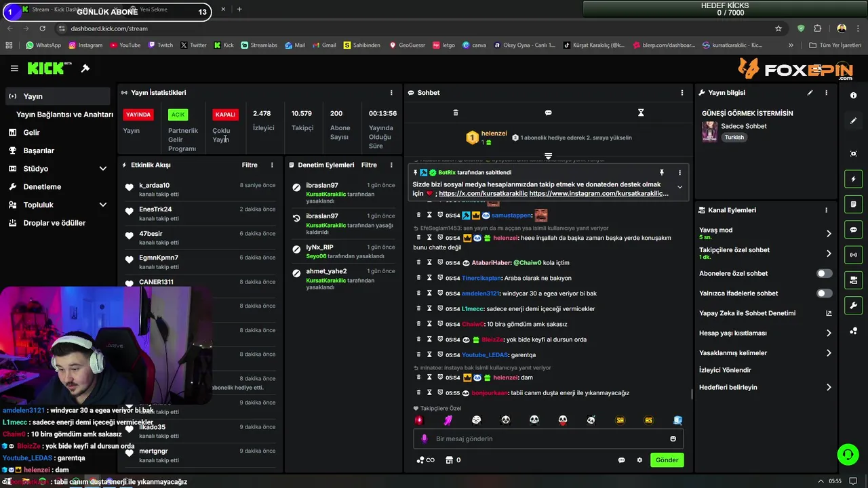Viewport: 868px width, 488px height.
Task: Click the shop icon under message box
Action: (x=449, y=460)
